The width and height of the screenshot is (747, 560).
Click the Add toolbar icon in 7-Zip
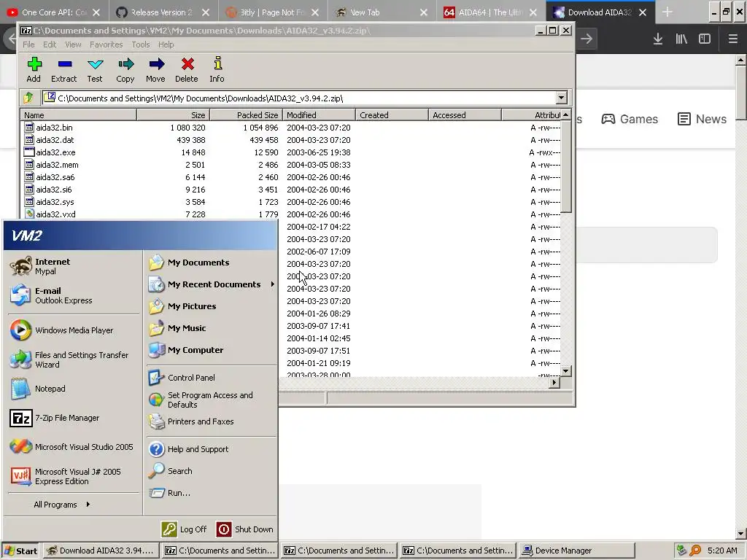[34, 69]
